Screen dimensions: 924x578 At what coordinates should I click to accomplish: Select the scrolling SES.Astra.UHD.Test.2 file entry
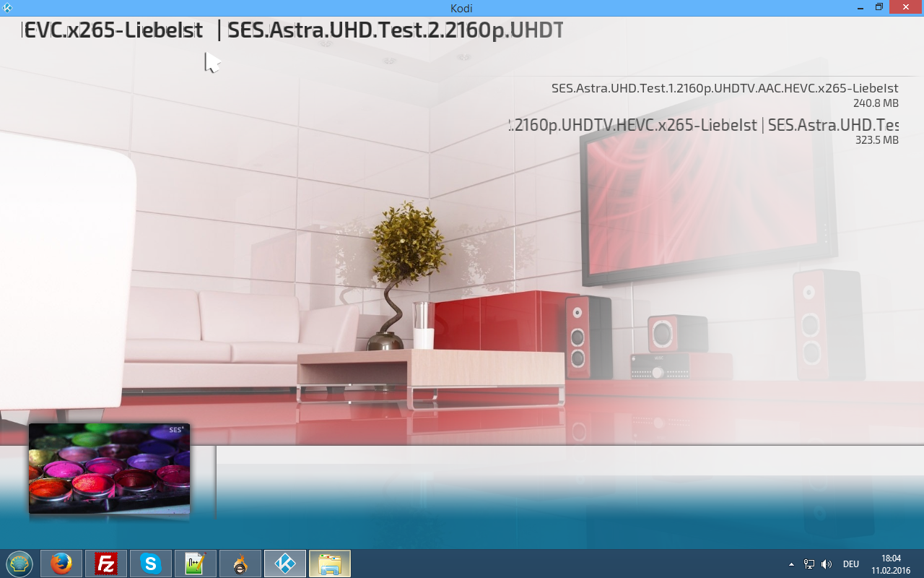703,125
